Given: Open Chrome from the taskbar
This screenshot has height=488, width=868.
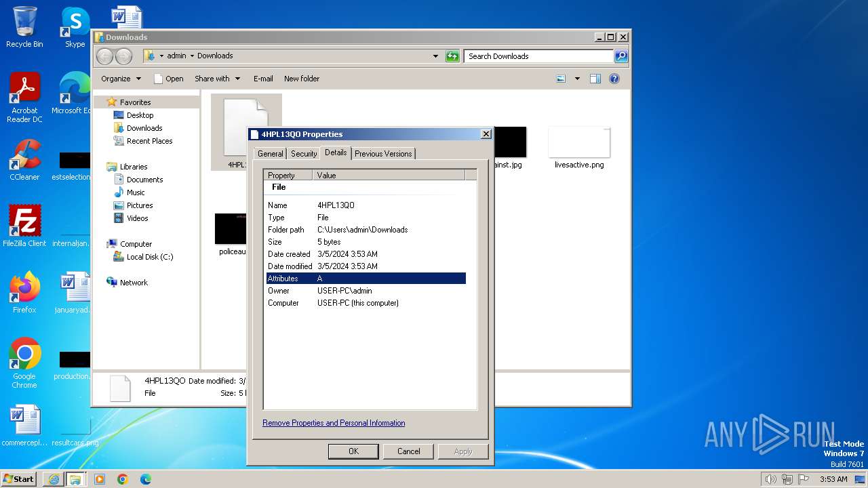Looking at the screenshot, I should pos(123,479).
